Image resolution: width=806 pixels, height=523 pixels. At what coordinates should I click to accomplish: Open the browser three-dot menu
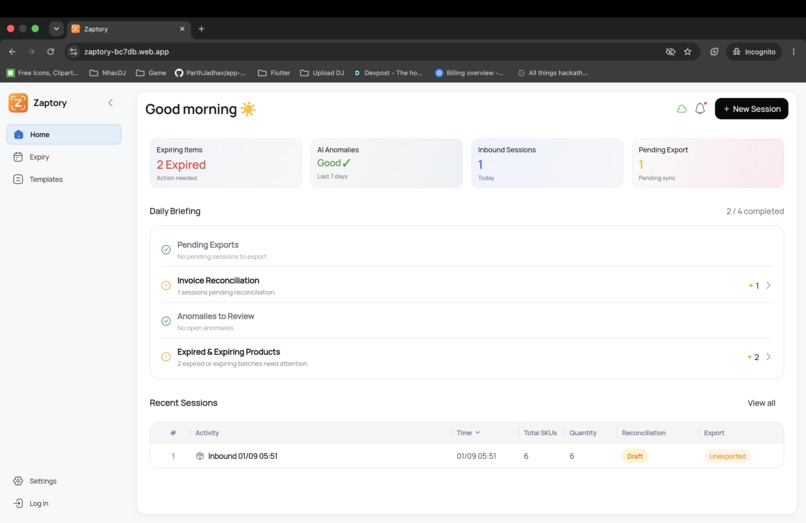794,51
